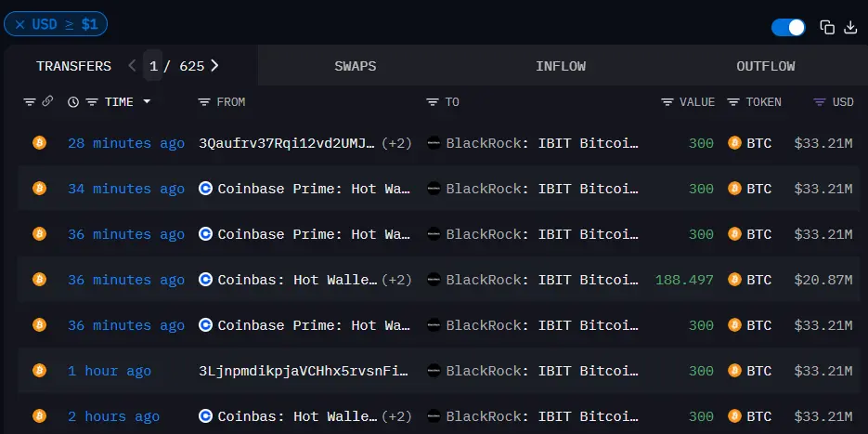Click the clock icon in TIME header
The width and height of the screenshot is (868, 434).
(73, 102)
